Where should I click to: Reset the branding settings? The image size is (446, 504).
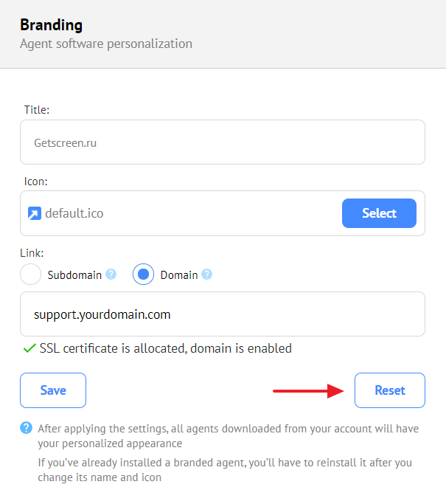[x=390, y=390]
